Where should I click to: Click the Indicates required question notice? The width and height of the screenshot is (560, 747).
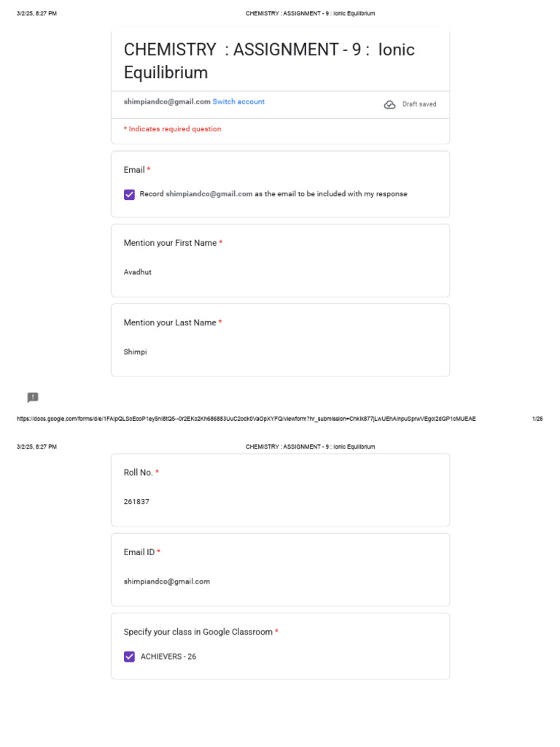tap(173, 129)
